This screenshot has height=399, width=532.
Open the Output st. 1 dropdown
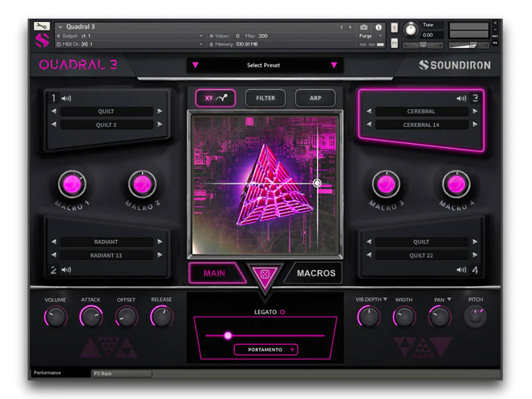tap(201, 36)
